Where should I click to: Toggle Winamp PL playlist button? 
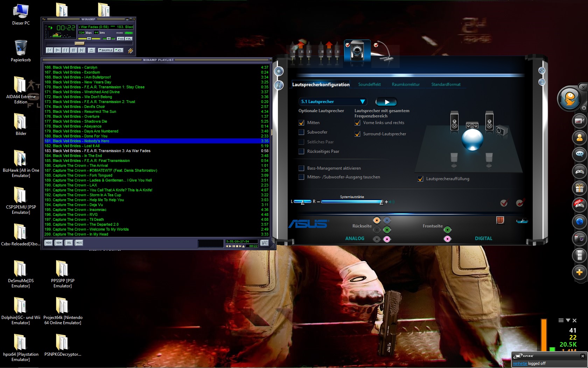tap(128, 39)
